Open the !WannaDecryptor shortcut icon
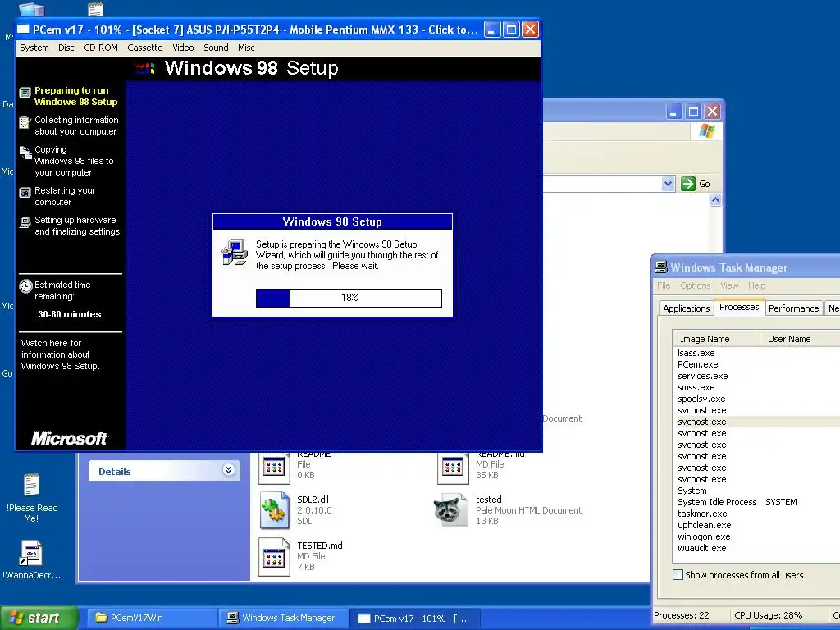This screenshot has width=840, height=630. coord(31,554)
